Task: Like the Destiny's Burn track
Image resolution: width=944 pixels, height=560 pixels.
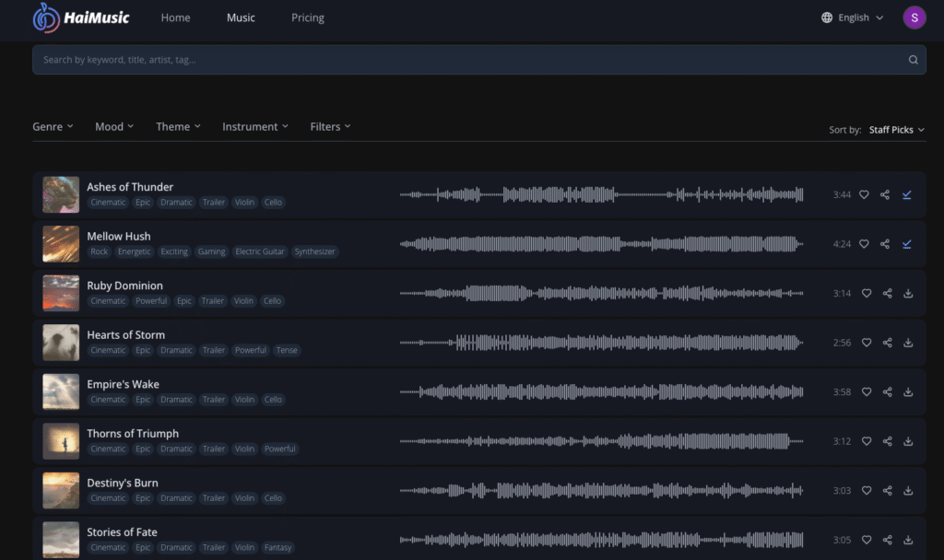Action: (x=867, y=490)
